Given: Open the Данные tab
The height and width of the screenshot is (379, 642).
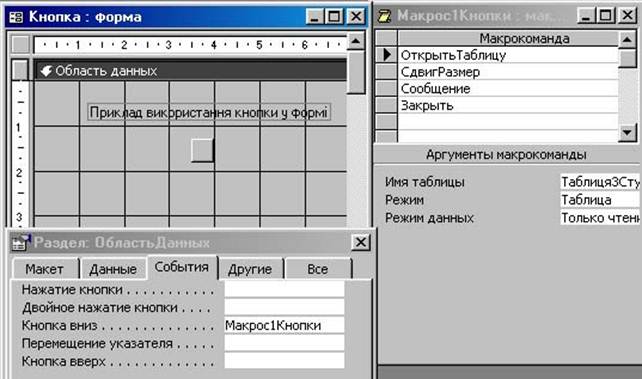Looking at the screenshot, I should [113, 269].
